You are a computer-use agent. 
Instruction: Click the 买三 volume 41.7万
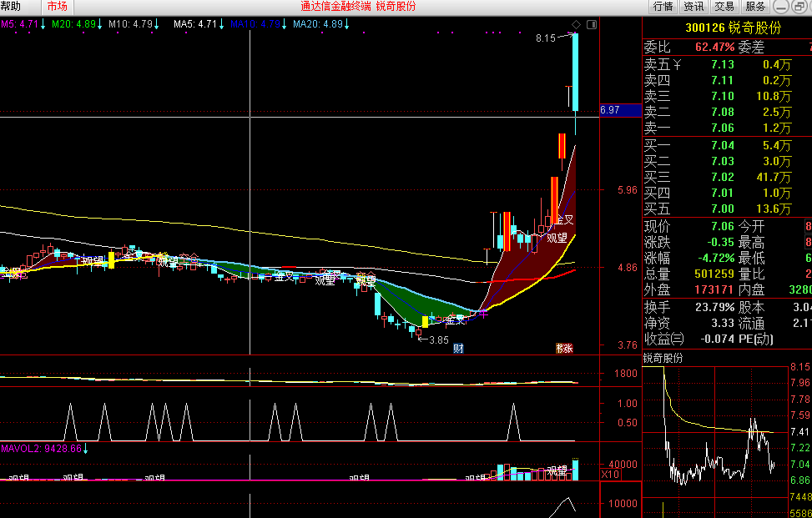[774, 177]
